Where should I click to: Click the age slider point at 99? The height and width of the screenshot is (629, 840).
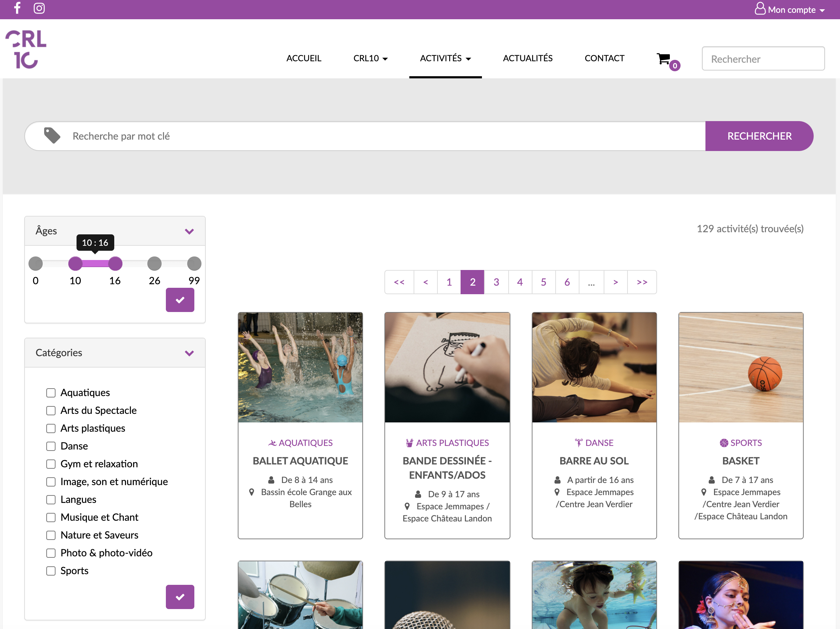194,263
